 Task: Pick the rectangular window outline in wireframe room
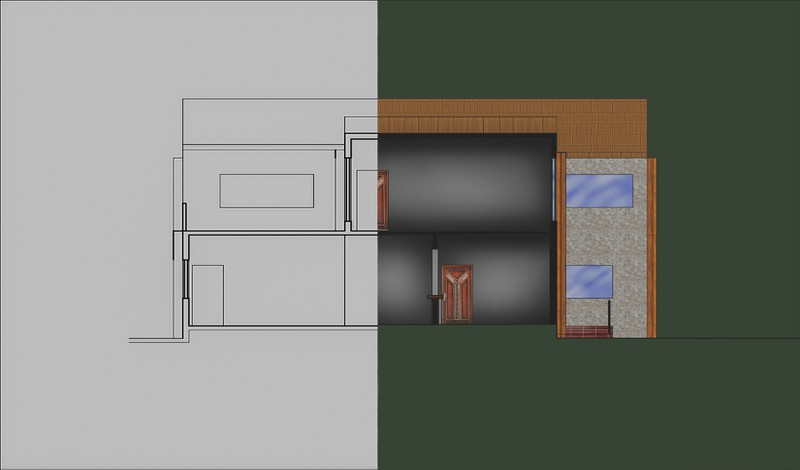(267, 191)
